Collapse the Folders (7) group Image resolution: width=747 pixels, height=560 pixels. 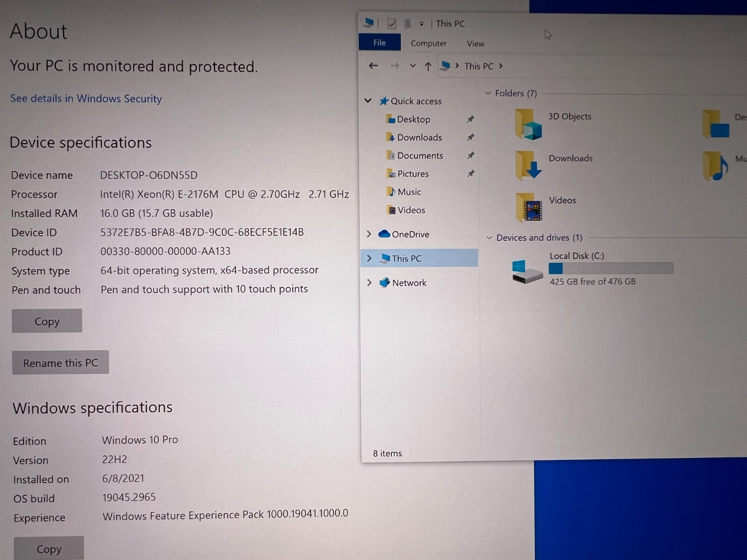(488, 93)
